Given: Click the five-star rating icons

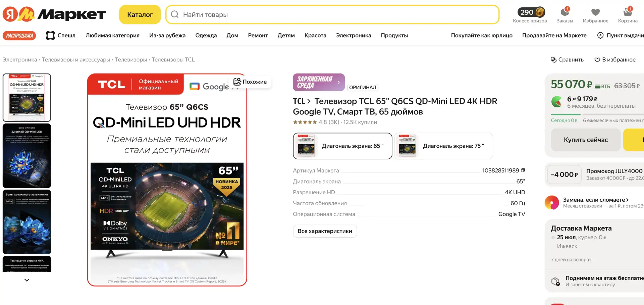Looking at the screenshot, I should point(305,122).
